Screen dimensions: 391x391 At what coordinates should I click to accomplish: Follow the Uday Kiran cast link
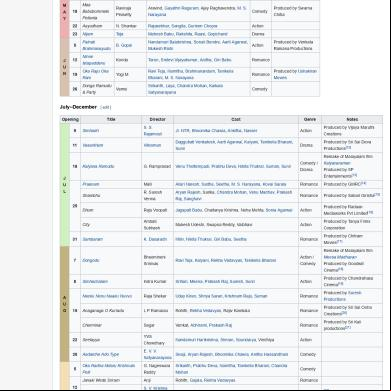pyautogui.click(x=186, y=296)
